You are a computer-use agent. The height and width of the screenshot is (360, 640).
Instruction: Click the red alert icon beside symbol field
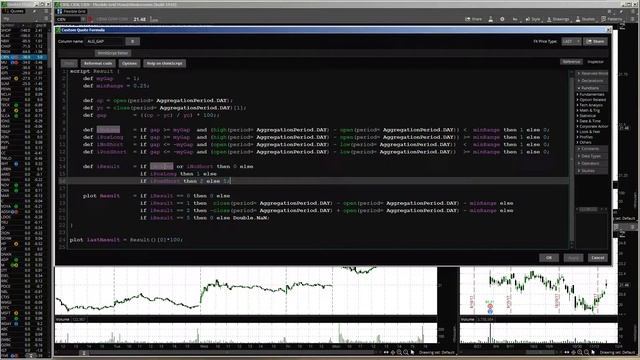[x=90, y=19]
